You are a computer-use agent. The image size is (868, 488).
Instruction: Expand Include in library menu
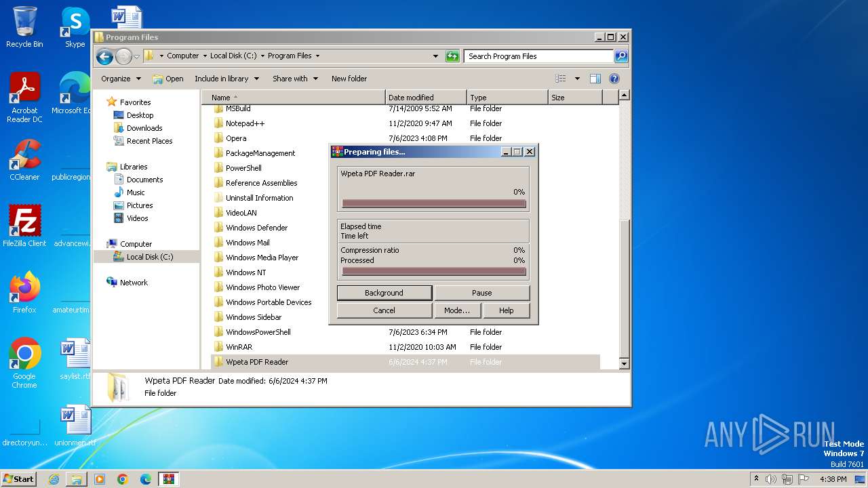(226, 79)
